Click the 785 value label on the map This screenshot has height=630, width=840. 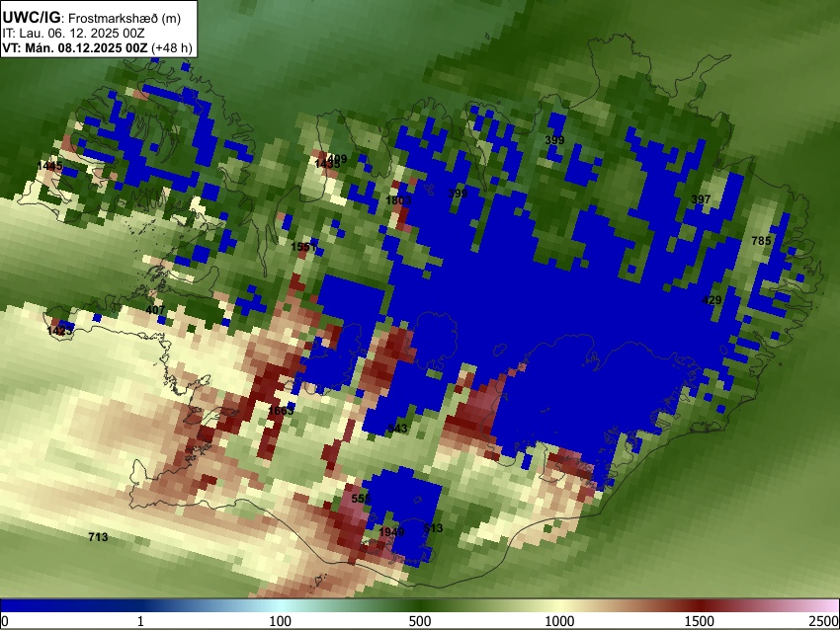(761, 241)
